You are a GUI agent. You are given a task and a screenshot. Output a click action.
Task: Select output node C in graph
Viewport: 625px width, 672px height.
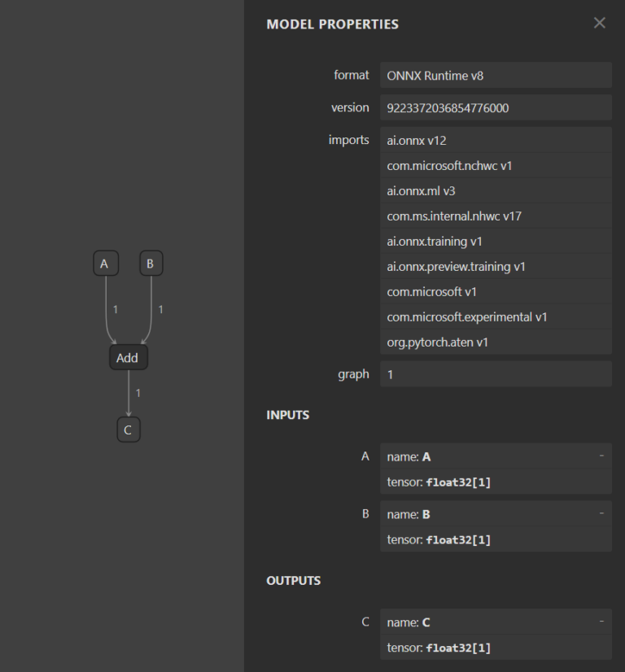pos(128,430)
